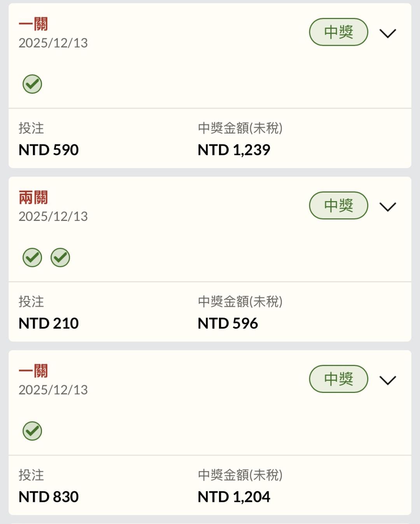420x524 pixels.
Task: Select the 兩關 bet title
Action: [33, 198]
